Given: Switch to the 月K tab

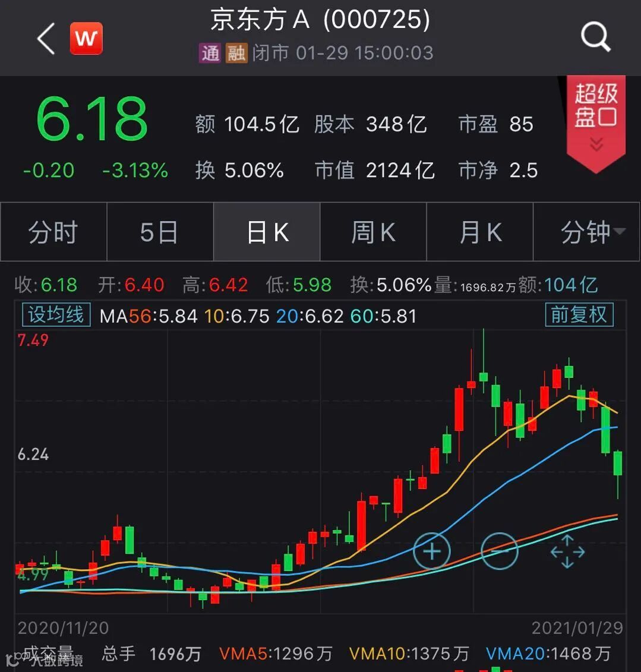Looking at the screenshot, I should click(x=480, y=232).
